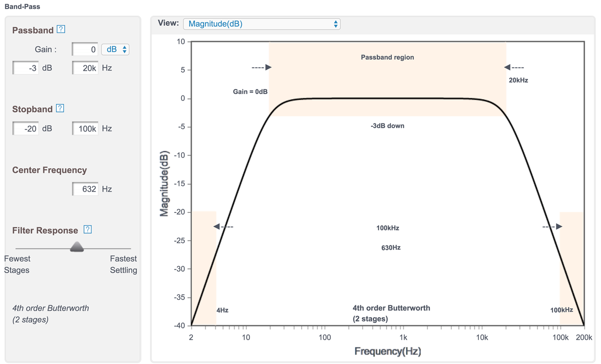Open the passband gain unit dB dropdown
601x364 pixels.
point(115,49)
